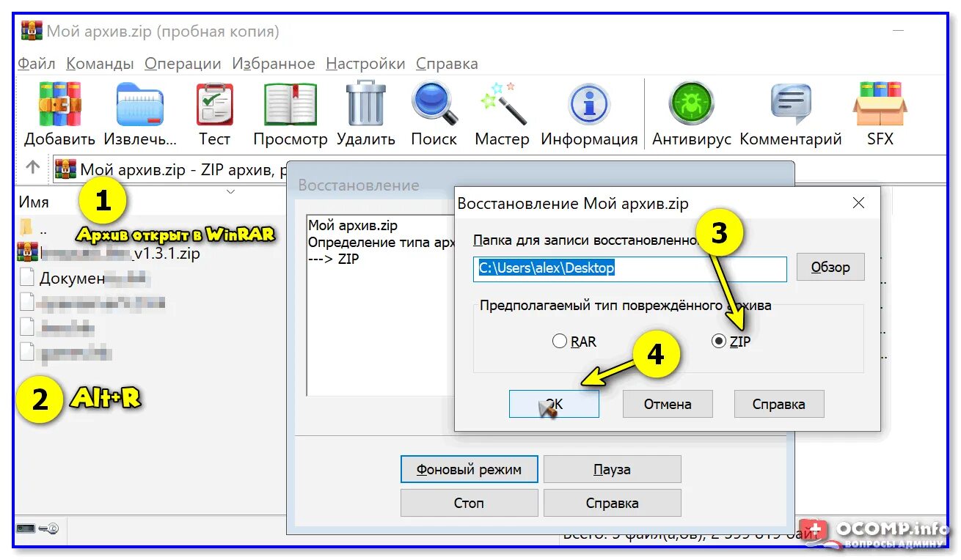Open the Файл menu
This screenshot has height=560, width=961.
tap(37, 64)
